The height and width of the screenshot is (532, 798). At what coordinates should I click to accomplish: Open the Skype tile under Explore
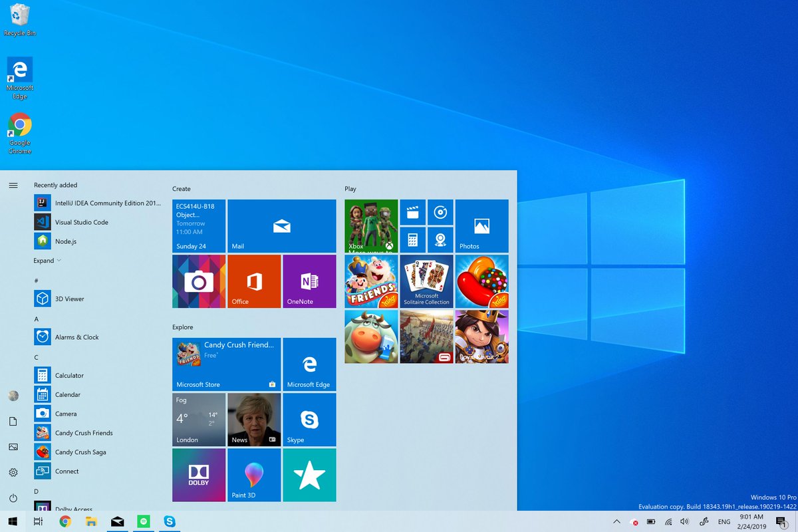click(309, 420)
